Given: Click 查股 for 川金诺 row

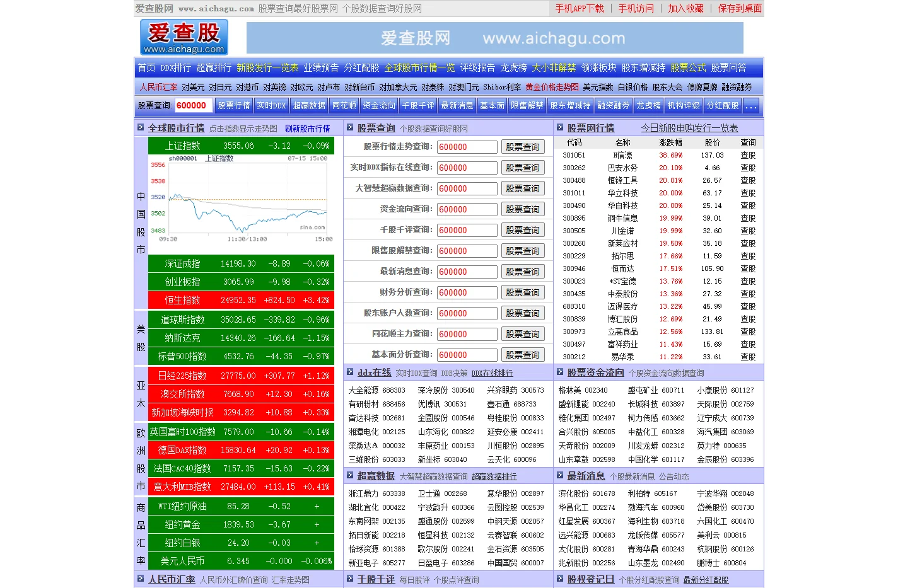Looking at the screenshot, I should tap(748, 231).
